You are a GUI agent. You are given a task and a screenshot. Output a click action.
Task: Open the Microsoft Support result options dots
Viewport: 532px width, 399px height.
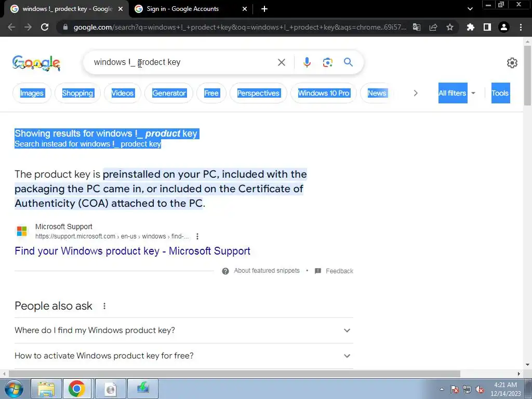click(197, 236)
